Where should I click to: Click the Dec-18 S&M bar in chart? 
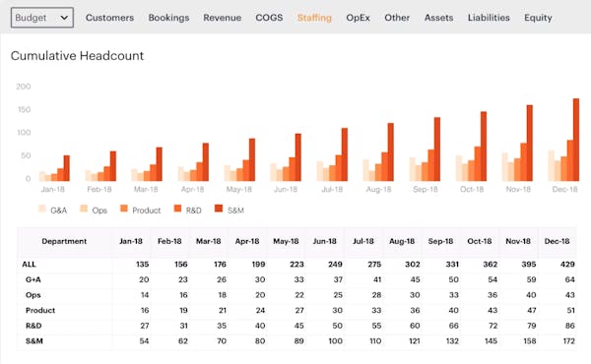[576, 140]
